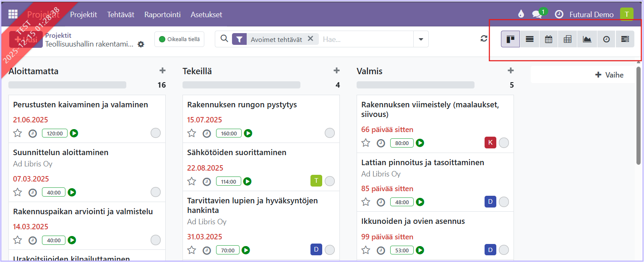Image resolution: width=644 pixels, height=262 pixels.
Task: Focus the Hae search field
Action: (x=365, y=39)
